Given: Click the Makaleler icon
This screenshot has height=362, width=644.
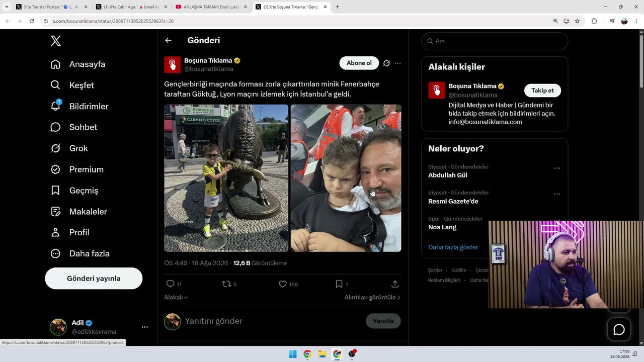Looking at the screenshot, I should click(56, 212).
